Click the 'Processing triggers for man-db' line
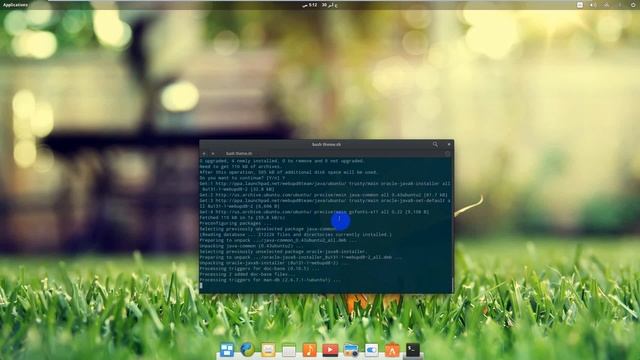Viewport: 640px width, 360px height. 270,280
